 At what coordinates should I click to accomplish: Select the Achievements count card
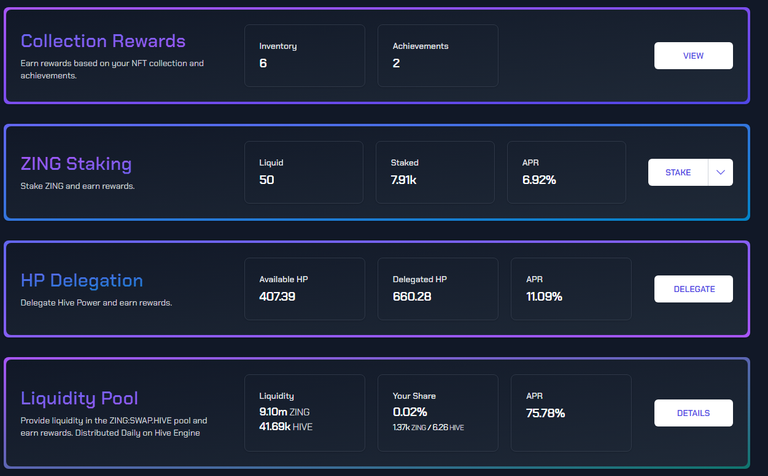(x=438, y=56)
